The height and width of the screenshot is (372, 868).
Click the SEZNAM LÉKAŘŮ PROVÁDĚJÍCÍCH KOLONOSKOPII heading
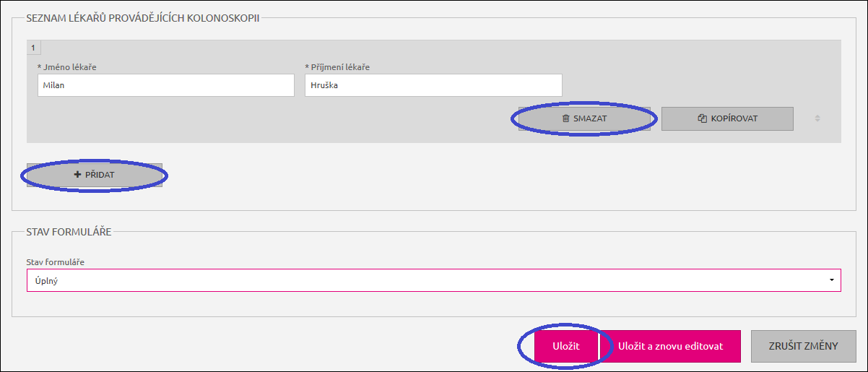(142, 18)
